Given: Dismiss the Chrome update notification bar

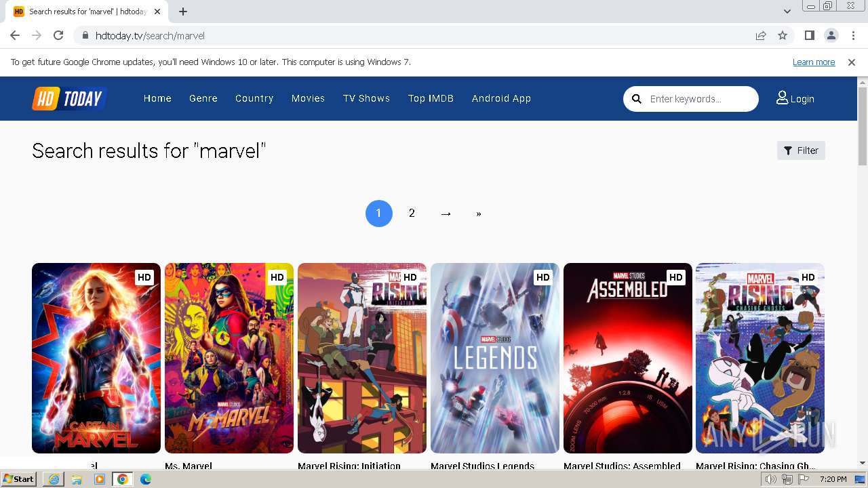Looking at the screenshot, I should 852,62.
